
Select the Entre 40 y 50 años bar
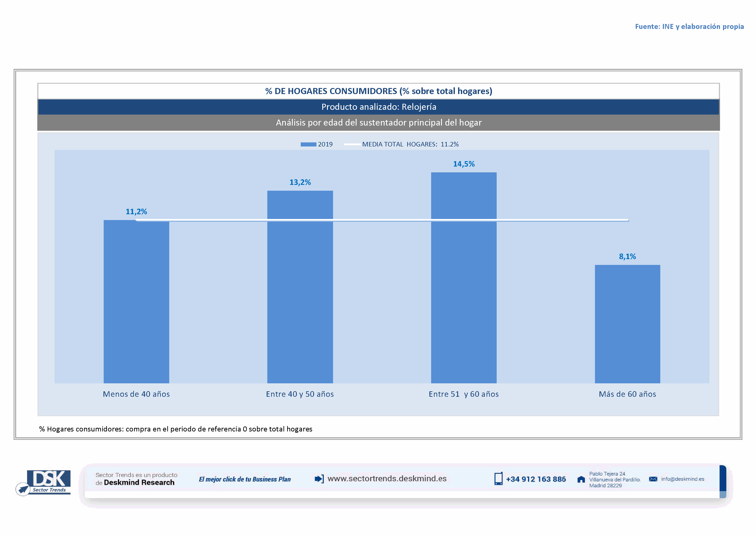tap(300, 287)
